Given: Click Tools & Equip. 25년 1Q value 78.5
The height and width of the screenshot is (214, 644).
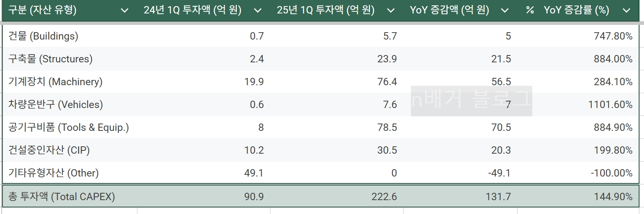Looking at the screenshot, I should (387, 127).
